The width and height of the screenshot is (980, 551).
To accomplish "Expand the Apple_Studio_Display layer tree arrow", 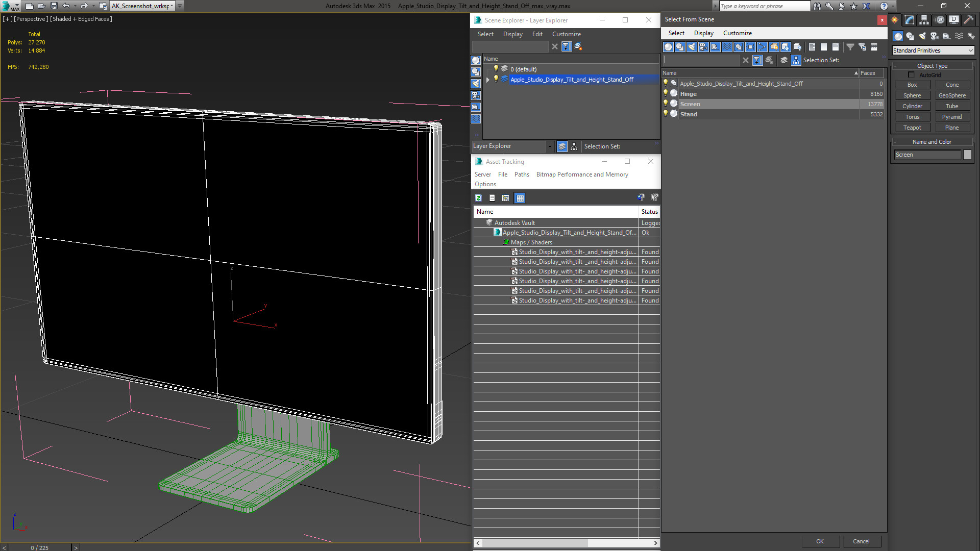I will [x=488, y=80].
